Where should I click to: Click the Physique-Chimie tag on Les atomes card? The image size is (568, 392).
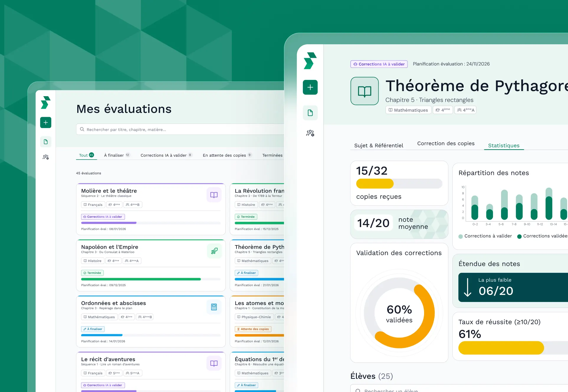pos(254,317)
